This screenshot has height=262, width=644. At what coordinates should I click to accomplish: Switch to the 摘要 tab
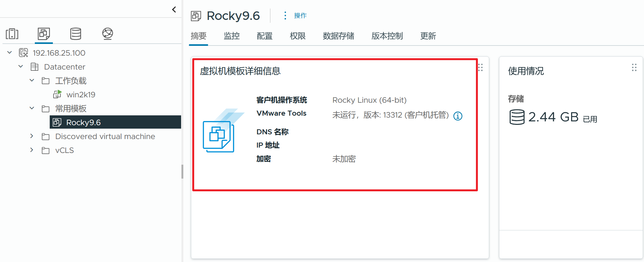coord(199,36)
